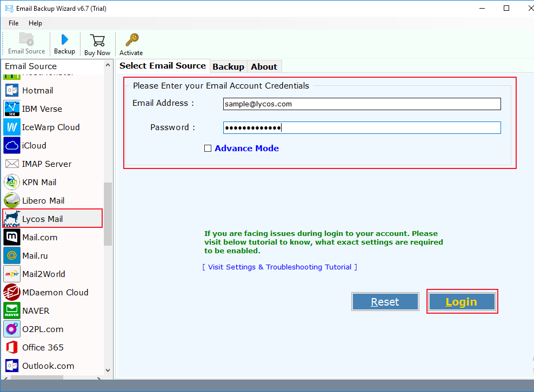Focus the Email Address input field

pos(362,104)
